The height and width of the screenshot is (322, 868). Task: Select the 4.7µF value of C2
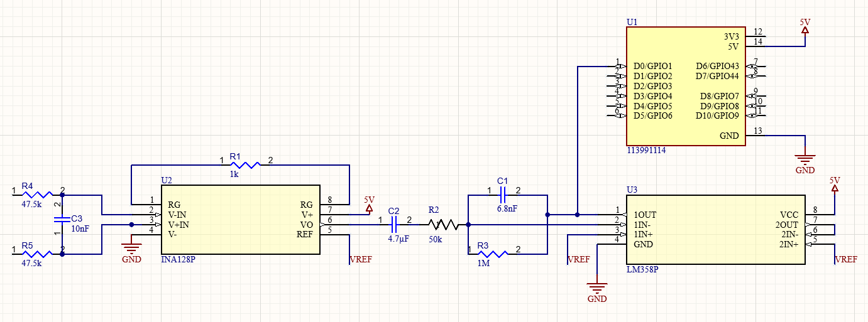point(398,239)
